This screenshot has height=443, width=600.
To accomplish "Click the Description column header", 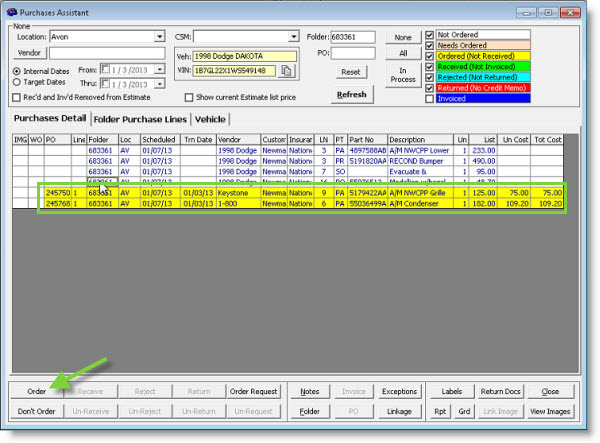I will coord(421,140).
